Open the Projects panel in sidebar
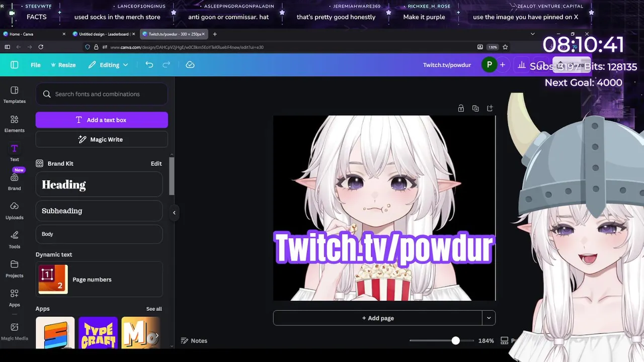The image size is (644, 362). pos(14,269)
